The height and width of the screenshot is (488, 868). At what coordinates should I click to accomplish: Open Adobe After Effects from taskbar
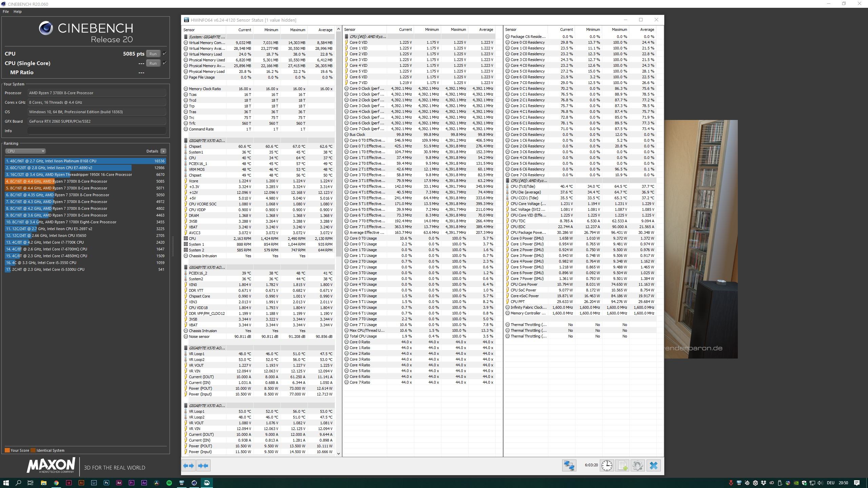click(x=144, y=483)
